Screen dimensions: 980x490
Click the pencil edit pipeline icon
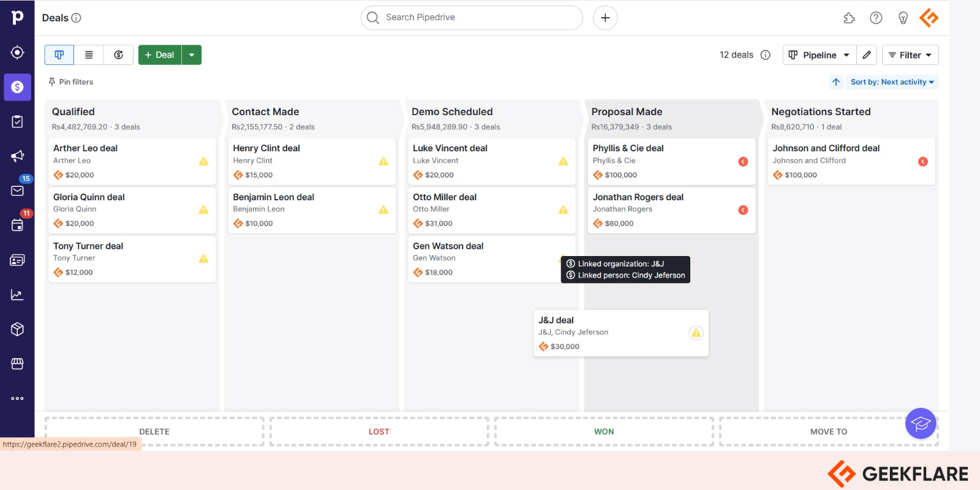click(x=867, y=55)
